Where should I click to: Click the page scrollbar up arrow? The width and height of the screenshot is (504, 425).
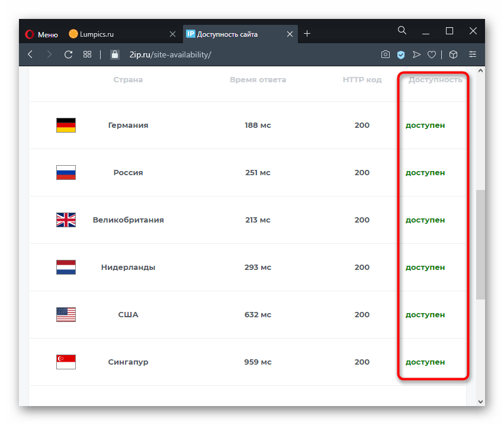coord(480,70)
